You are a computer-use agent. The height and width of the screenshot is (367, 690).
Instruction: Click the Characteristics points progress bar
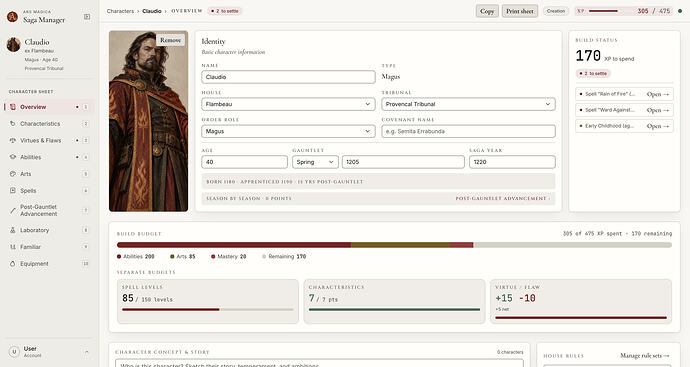point(394,310)
